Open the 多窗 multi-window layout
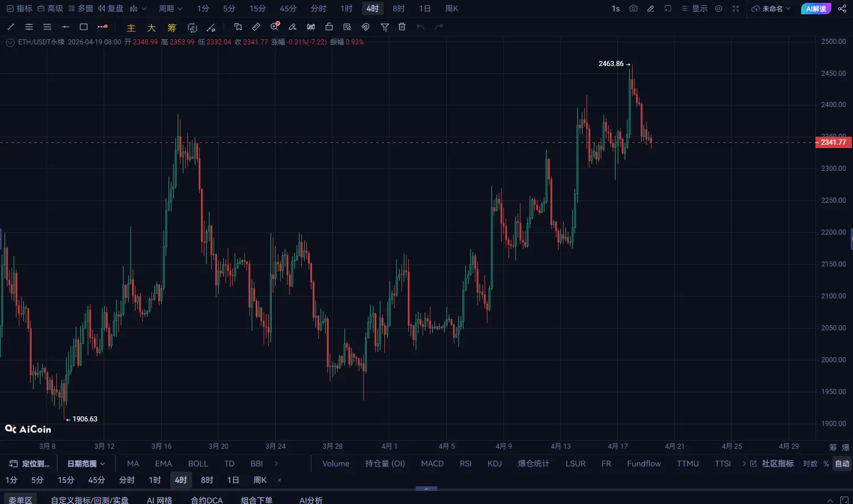The height and width of the screenshot is (504, 853). click(x=80, y=9)
